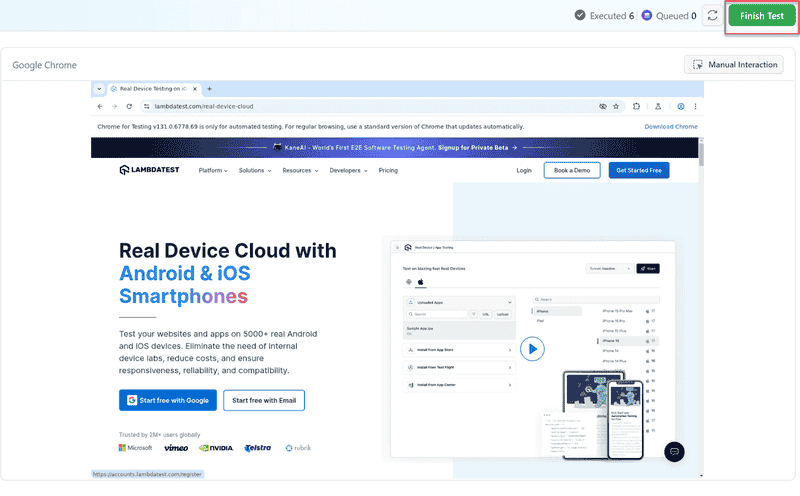Enable Manual Interaction mode
The height and width of the screenshot is (496, 800).
pos(734,65)
